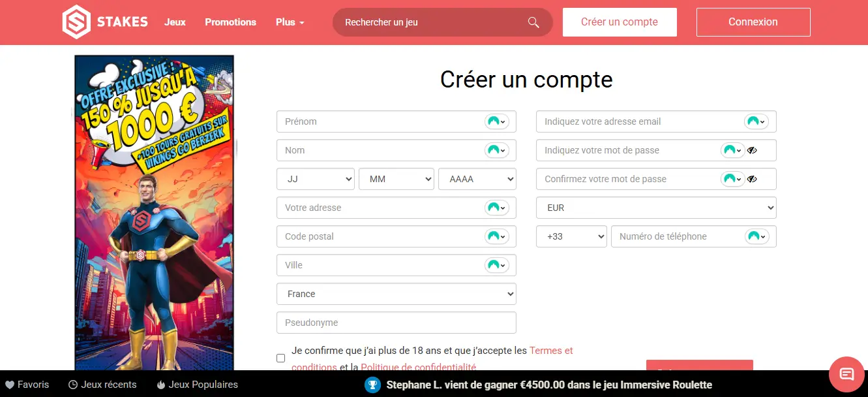Open the France country dropdown
This screenshot has width=868, height=397.
click(x=396, y=294)
